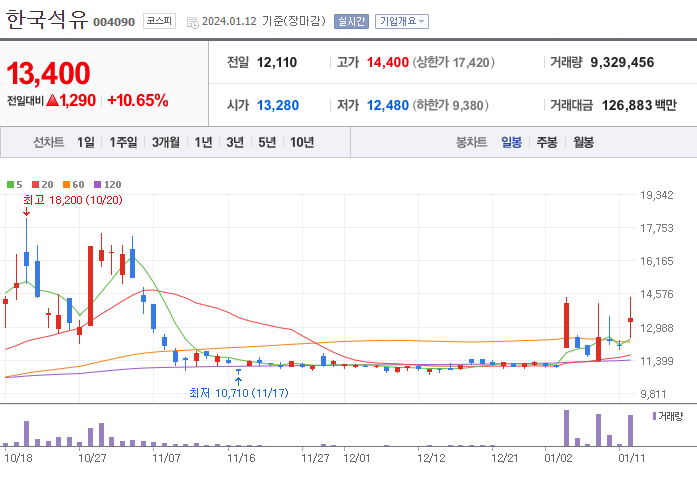Click the 최고 18,200 (10/20) annotation

click(x=73, y=200)
